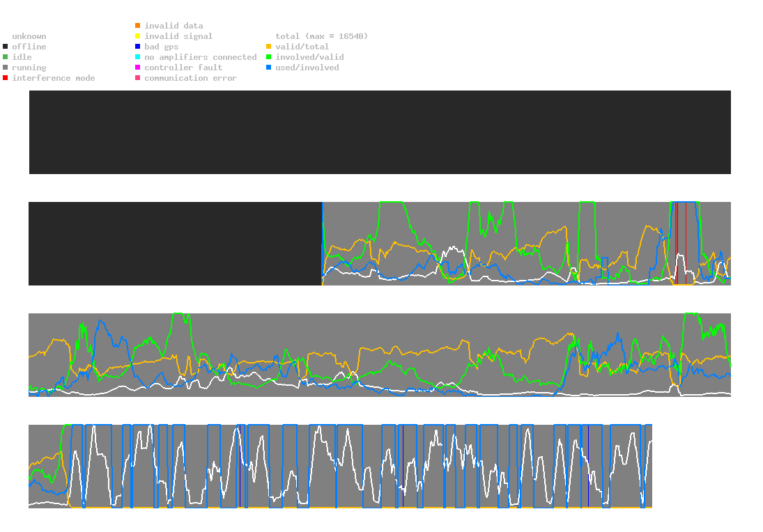The height and width of the screenshot is (532, 763).
Task: Click the green idle background swatch
Action: pos(6,57)
